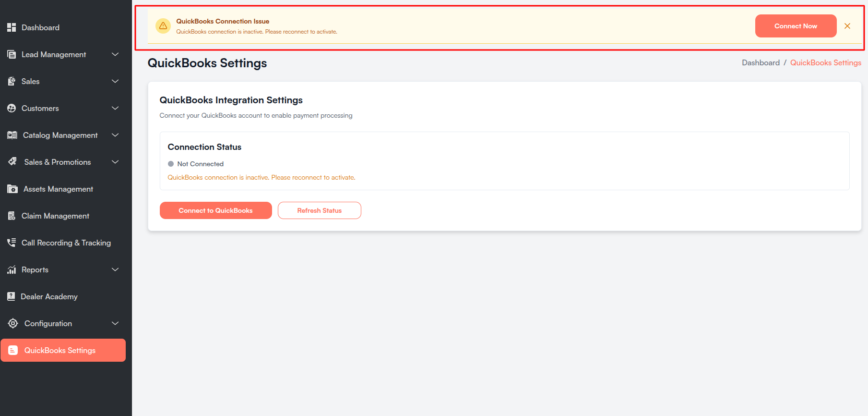Click the Call Recording phone icon
The image size is (868, 416).
click(x=12, y=243)
